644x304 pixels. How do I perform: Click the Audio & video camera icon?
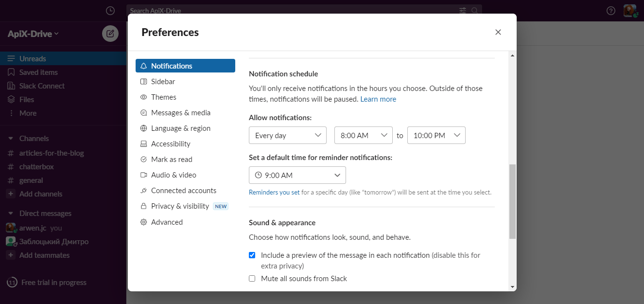pyautogui.click(x=143, y=175)
